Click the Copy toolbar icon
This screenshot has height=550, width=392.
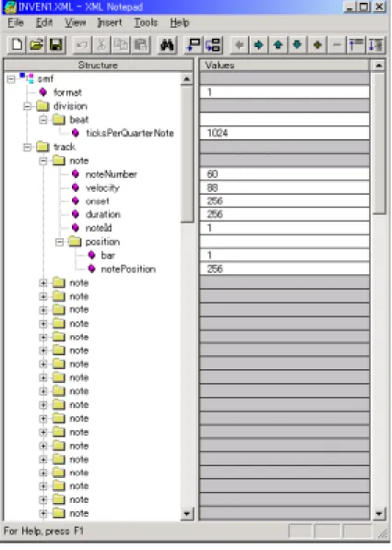(x=121, y=45)
